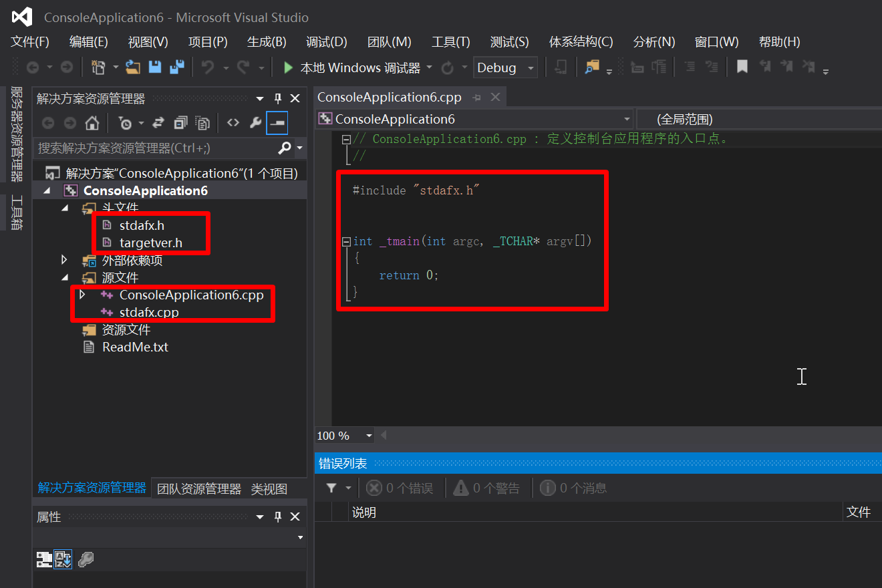Open Find in Files via toolbar icon

coord(593,67)
